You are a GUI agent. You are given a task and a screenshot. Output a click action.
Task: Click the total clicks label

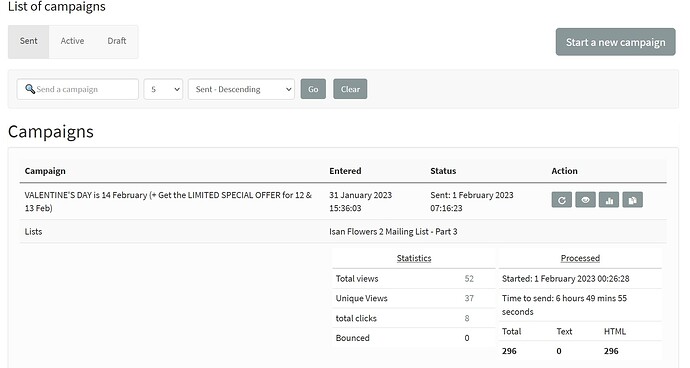pyautogui.click(x=356, y=318)
